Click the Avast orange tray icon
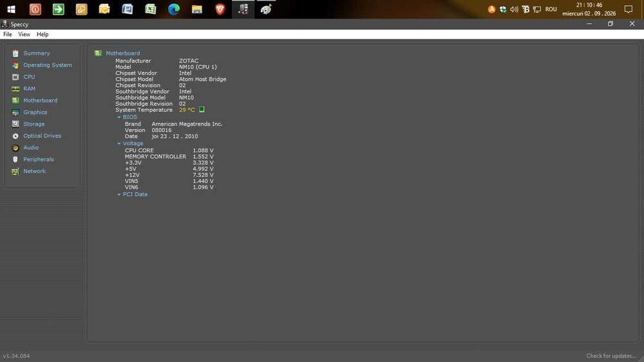The width and height of the screenshot is (644, 362). point(491,9)
